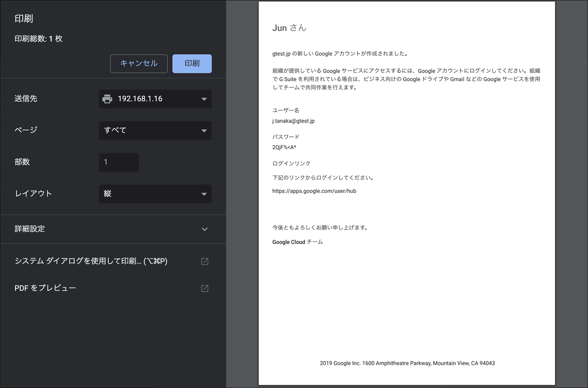This screenshot has height=388, width=588.
Task: Click the 部数 copies input field
Action: point(119,162)
